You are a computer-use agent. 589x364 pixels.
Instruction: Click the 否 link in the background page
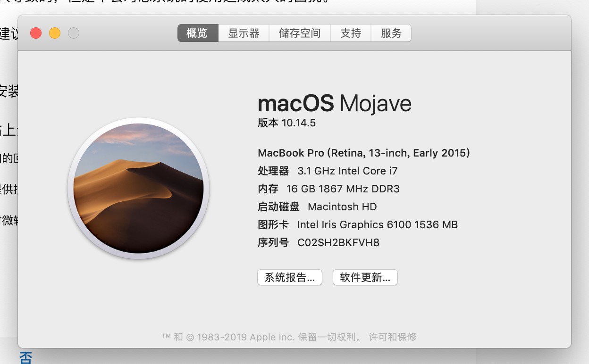25,358
